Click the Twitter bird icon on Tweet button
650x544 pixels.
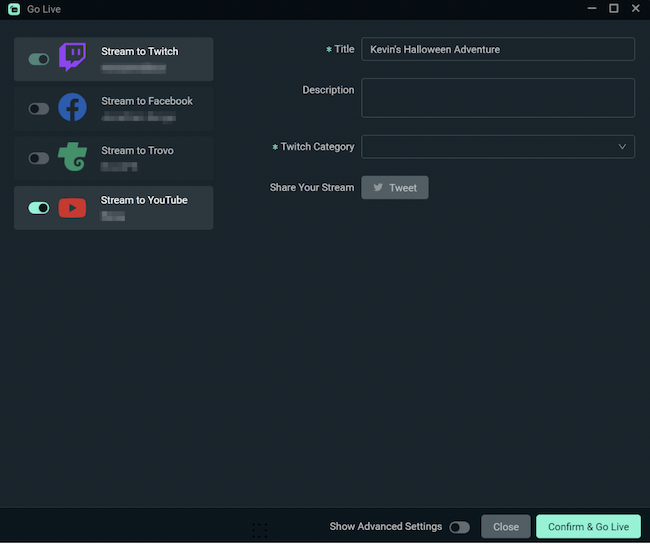378,187
